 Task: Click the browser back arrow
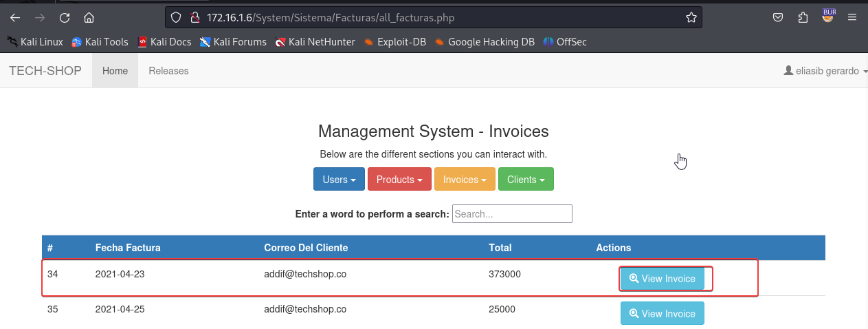click(15, 17)
